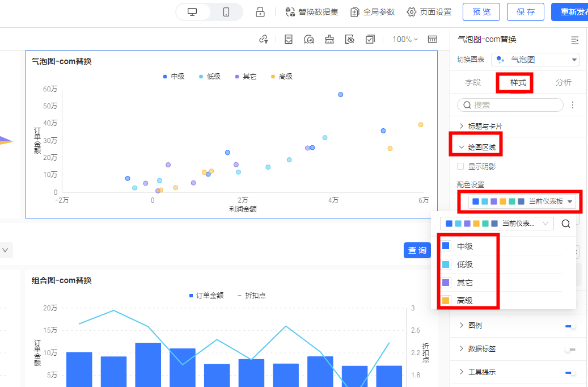Open the 100% zoom level dropdown
This screenshot has height=387, width=588.
405,39
